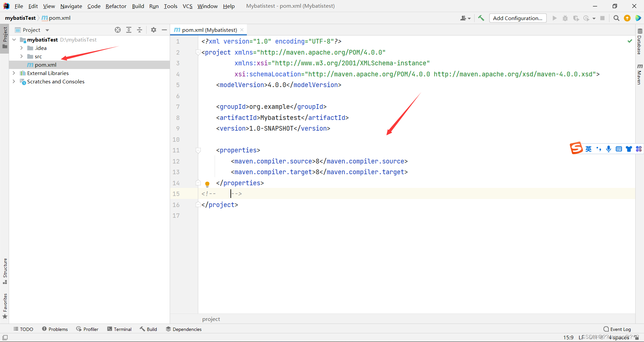The image size is (644, 342).
Task: Click Select Opened File target icon
Action: [x=118, y=30]
